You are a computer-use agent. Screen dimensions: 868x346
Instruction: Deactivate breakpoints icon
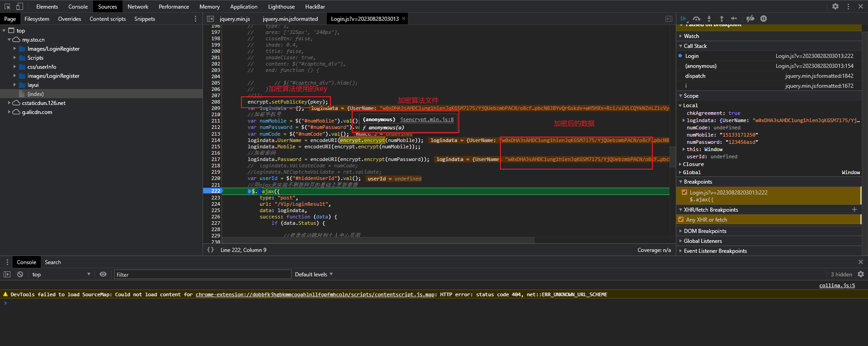point(750,19)
